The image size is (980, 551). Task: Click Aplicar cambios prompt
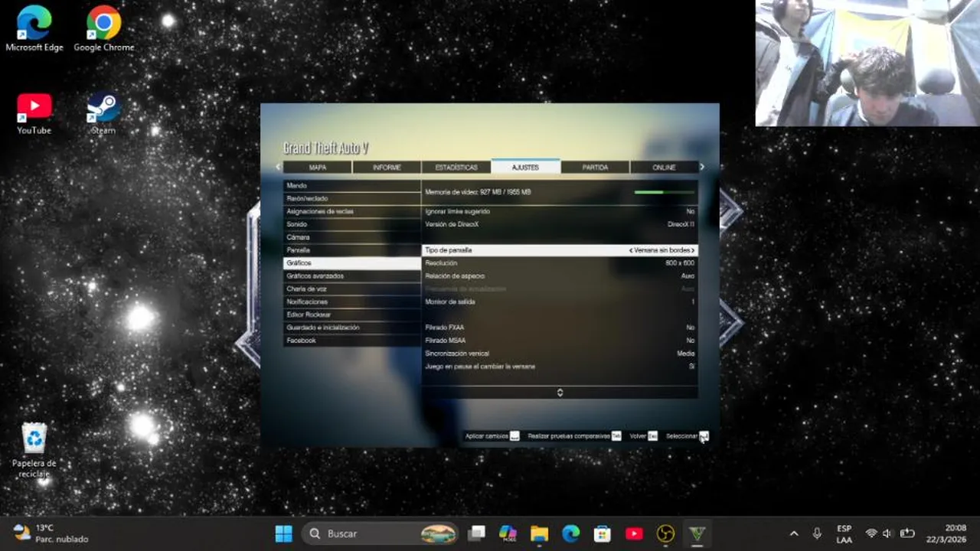tap(492, 436)
